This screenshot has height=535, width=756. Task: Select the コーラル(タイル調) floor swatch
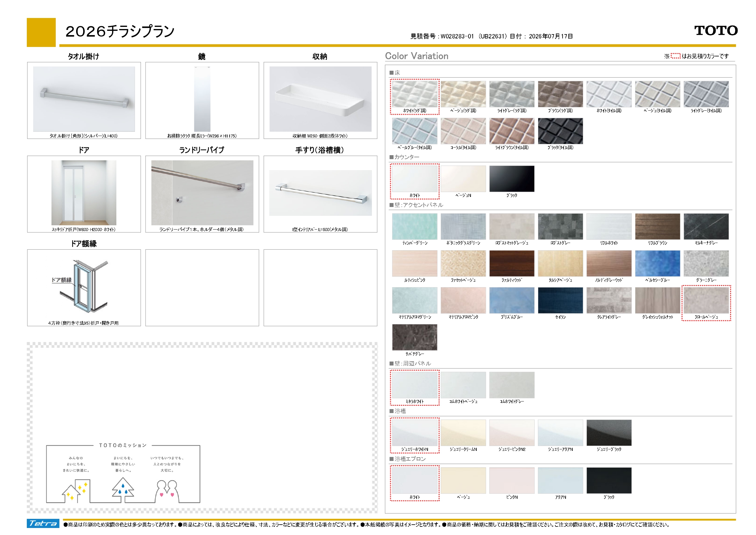click(x=463, y=131)
